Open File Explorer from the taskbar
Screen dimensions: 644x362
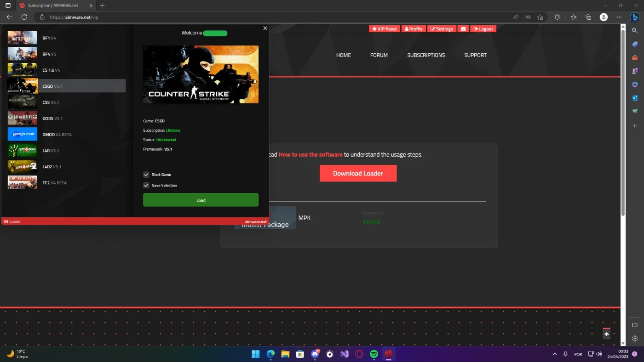tap(285, 354)
